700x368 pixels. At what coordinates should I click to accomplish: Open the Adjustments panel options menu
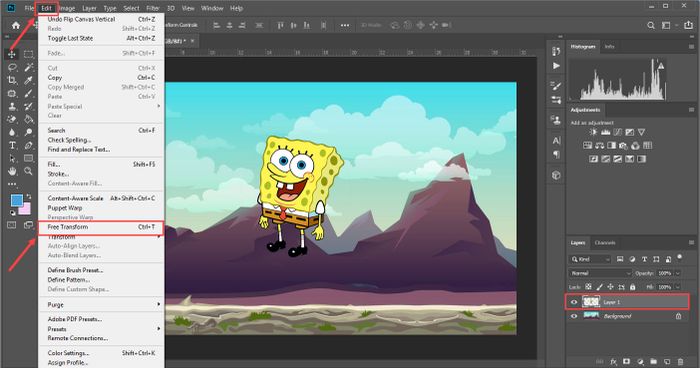[691, 109]
